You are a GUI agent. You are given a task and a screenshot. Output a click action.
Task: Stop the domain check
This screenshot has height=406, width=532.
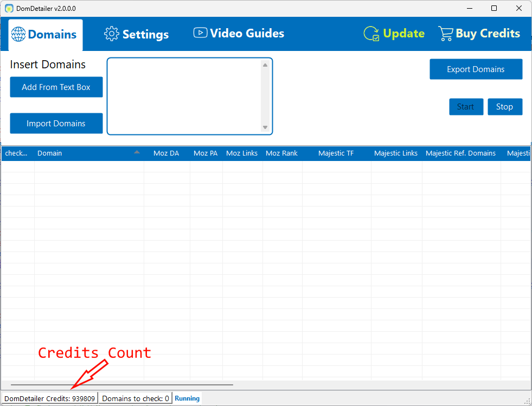(504, 107)
